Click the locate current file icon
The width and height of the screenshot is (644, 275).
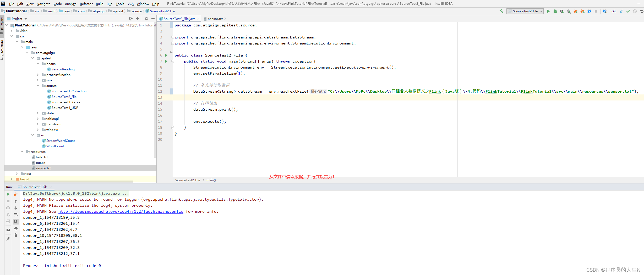(131, 19)
